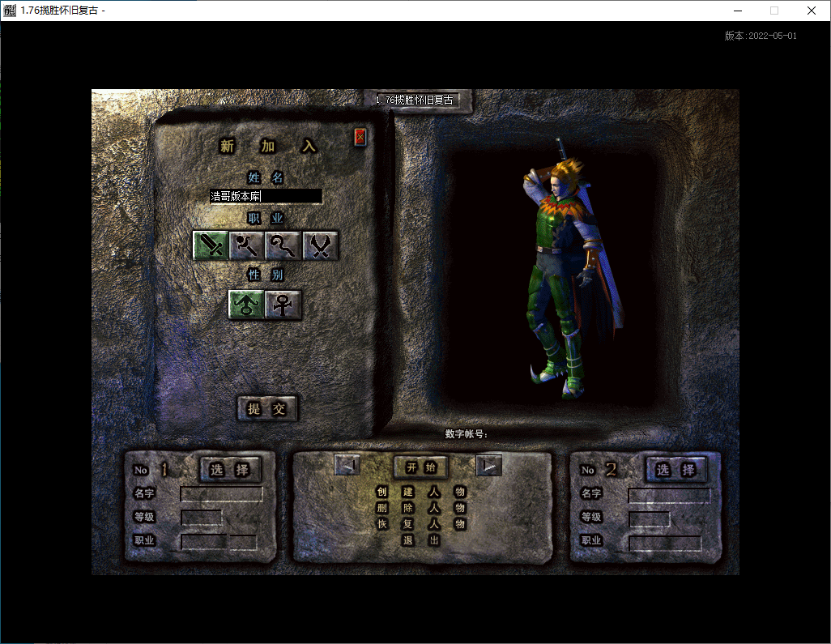Select the crossed blades class icon
Viewport: 831px width, 644px height.
click(320, 245)
